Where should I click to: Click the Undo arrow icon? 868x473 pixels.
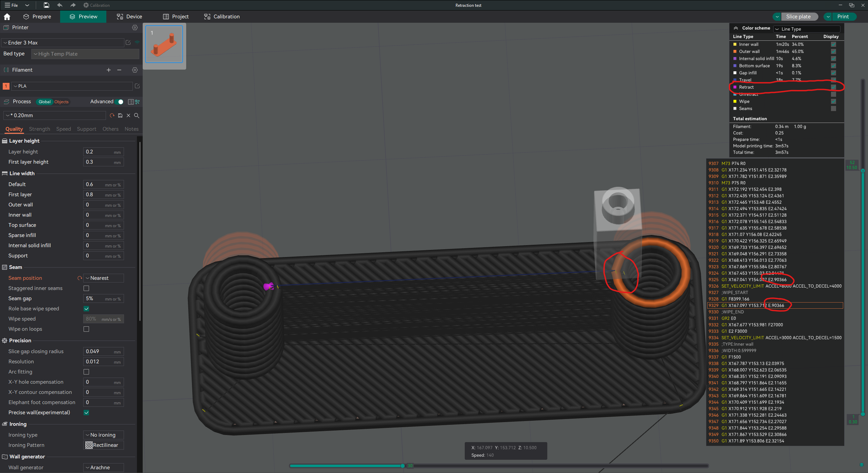pos(60,5)
